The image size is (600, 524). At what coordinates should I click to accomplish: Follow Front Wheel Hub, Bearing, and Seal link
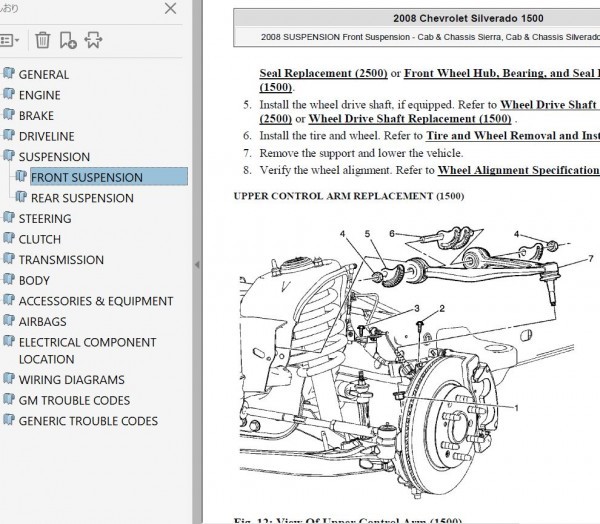(x=502, y=73)
